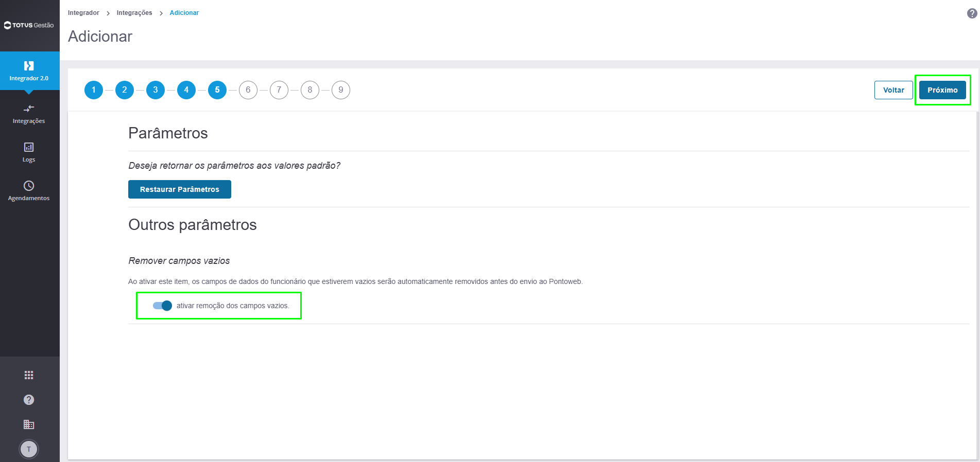This screenshot has height=462, width=980.
Task: Open the Integrações breadcrumb link
Action: [x=134, y=13]
